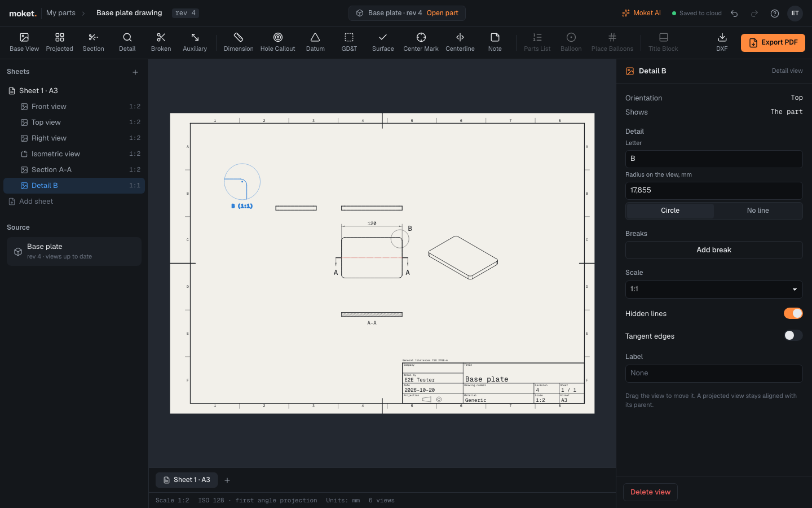This screenshot has width=812, height=508.
Task: Click the detail Letter input field
Action: click(714, 159)
